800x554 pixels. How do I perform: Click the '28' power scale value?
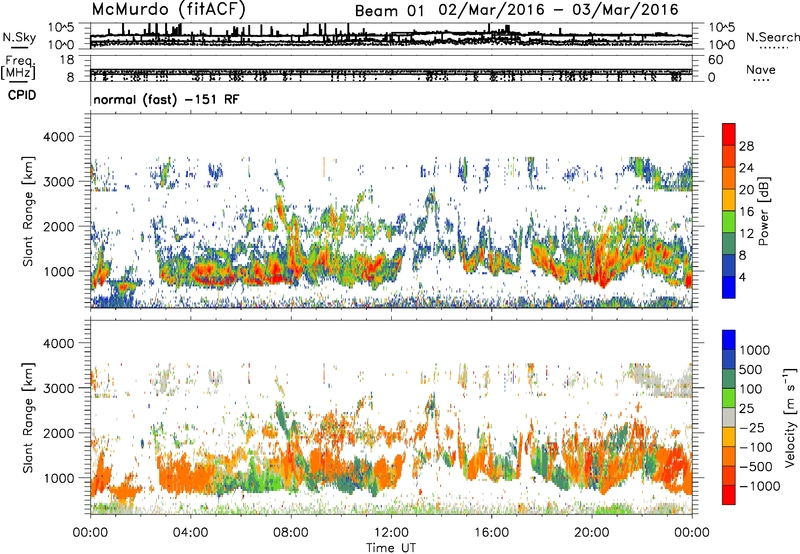(746, 146)
